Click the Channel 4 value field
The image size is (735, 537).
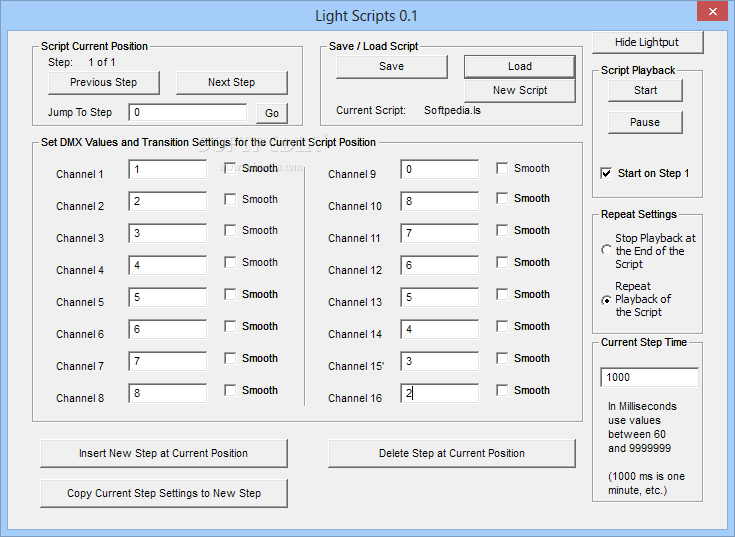pos(167,265)
